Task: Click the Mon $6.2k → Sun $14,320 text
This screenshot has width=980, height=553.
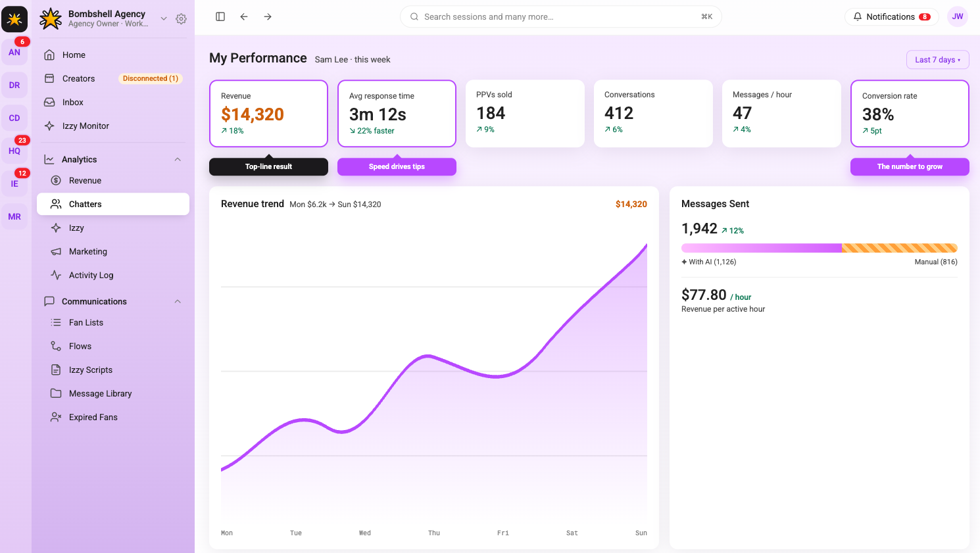Action: point(335,204)
